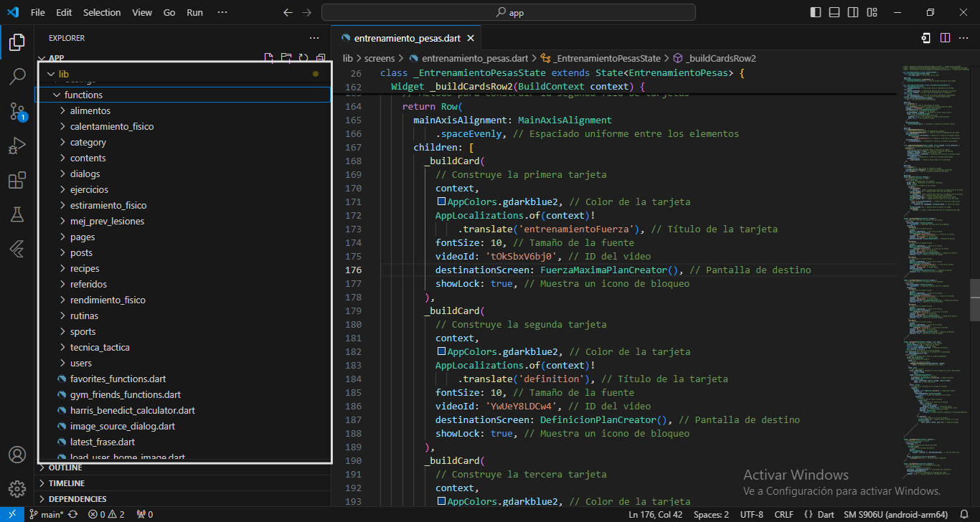Screen dimensions: 980x522
Task: Select the entrenamiento_pesas.dart editor tab
Action: pos(406,38)
